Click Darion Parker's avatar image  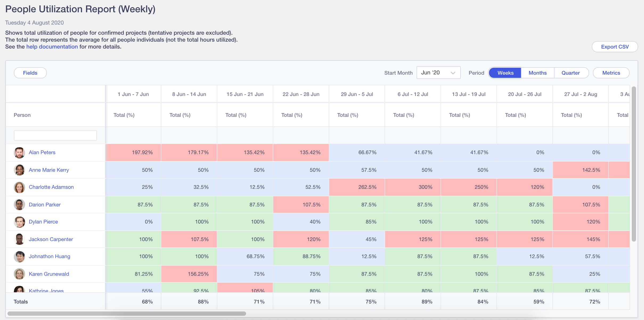19,205
